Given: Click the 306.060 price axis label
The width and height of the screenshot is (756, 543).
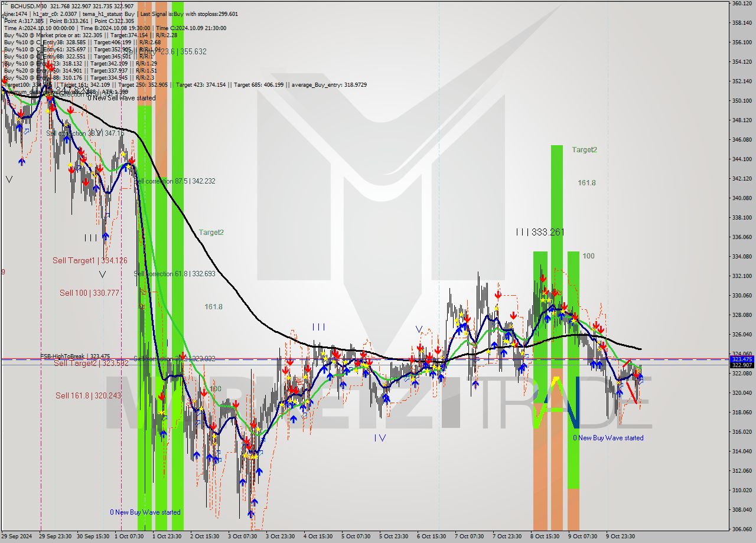Looking at the screenshot, I should pos(742,529).
